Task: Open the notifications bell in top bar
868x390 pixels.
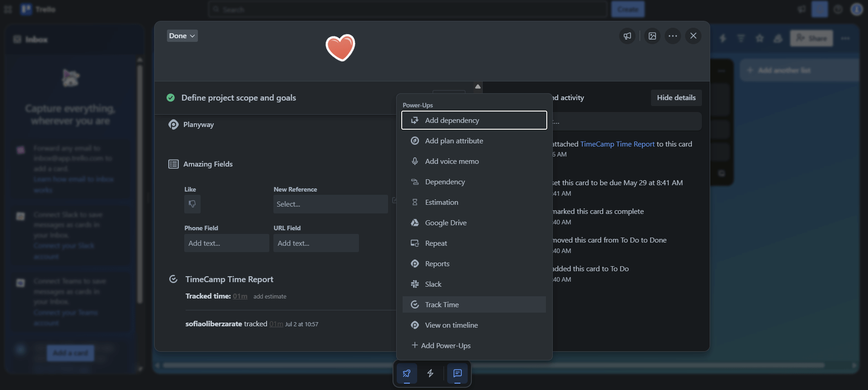Action: coord(820,9)
